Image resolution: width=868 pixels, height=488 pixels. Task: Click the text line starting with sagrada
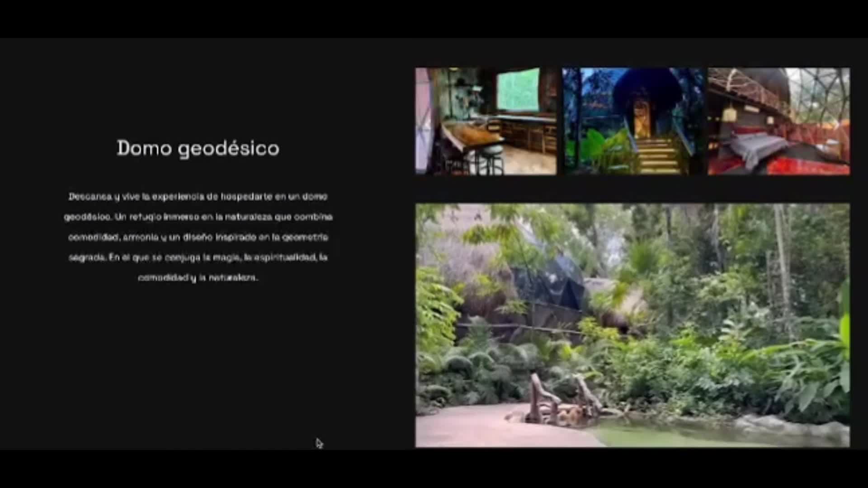pos(198,258)
